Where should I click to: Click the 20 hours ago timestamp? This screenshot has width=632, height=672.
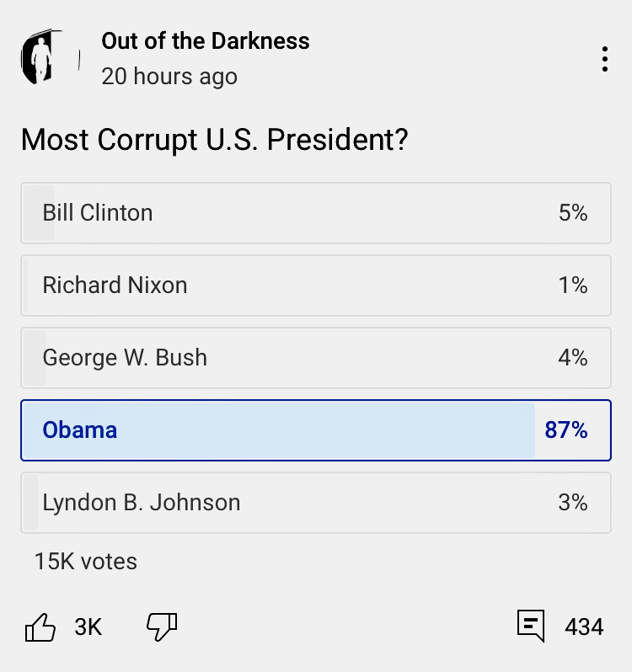pyautogui.click(x=169, y=76)
